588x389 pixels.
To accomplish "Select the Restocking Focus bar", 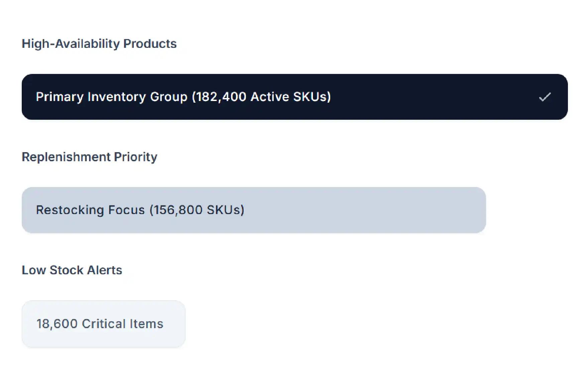I will 254,210.
